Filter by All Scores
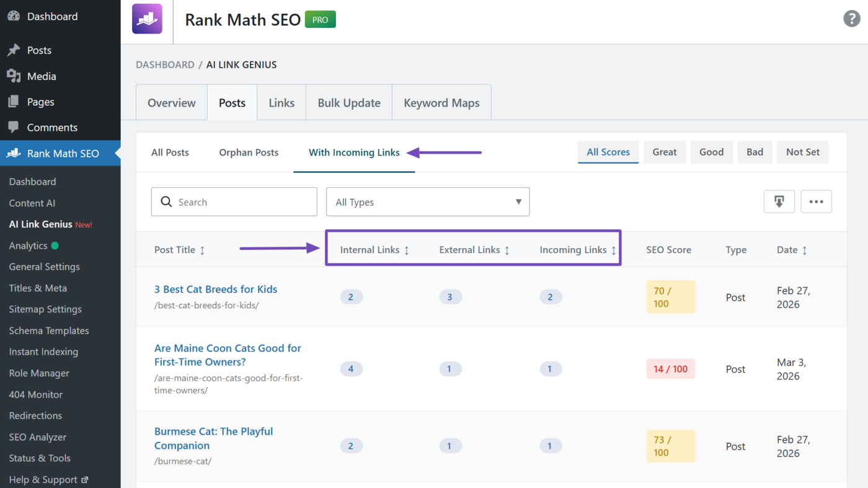The image size is (868, 488). 608,152
